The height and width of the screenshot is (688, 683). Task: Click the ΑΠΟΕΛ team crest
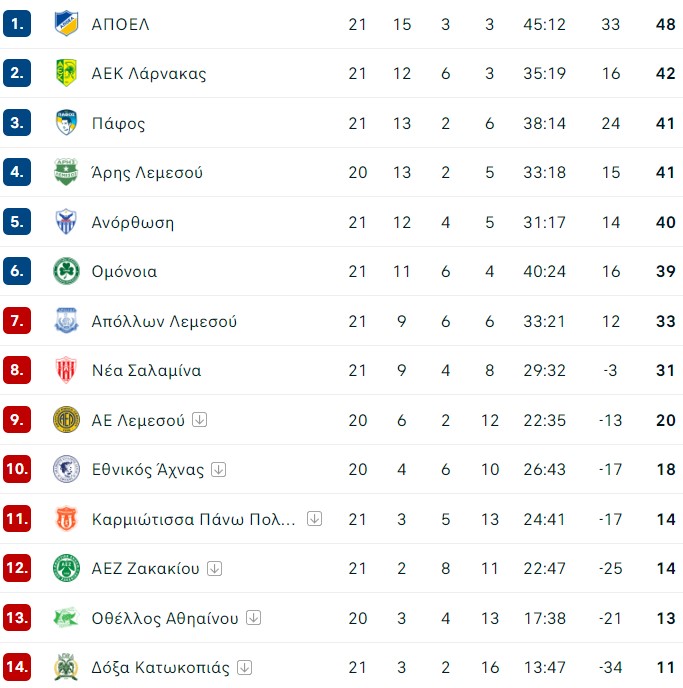click(66, 24)
